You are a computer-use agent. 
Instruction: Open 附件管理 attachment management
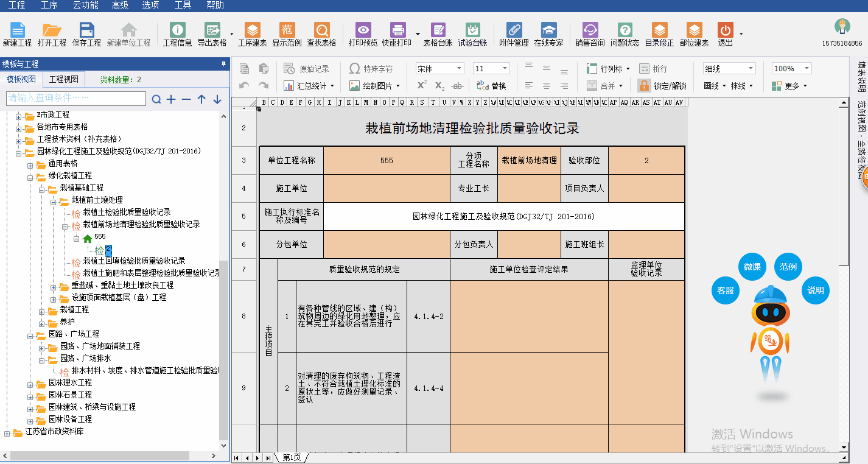coord(514,34)
